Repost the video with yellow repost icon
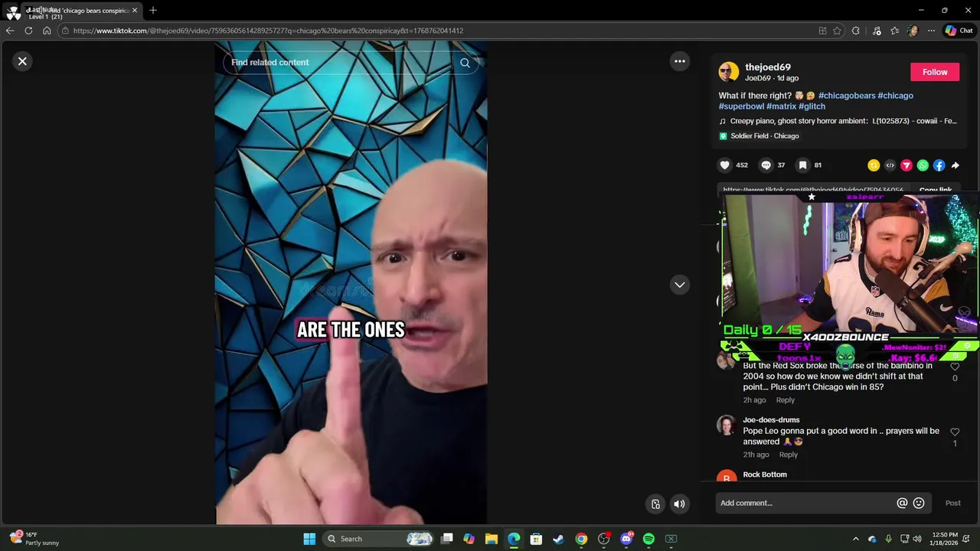Viewport: 980px width, 551px height. 874,165
